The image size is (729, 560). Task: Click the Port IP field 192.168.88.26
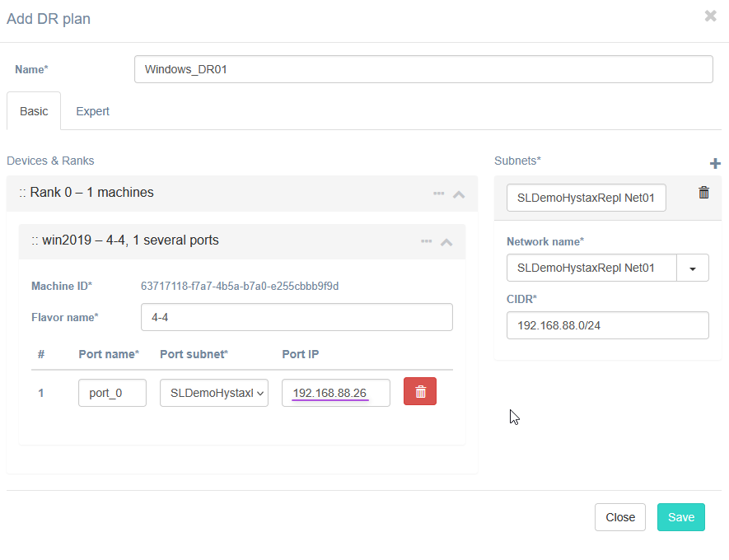pyautogui.click(x=335, y=393)
